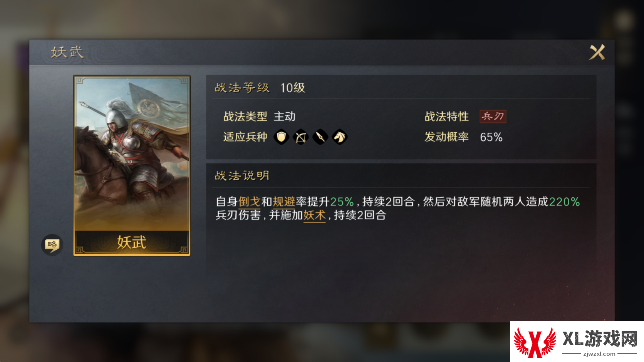Screen dimensions: 644x362
Task: Tap the 妖武 dialog title
Action: (x=67, y=52)
